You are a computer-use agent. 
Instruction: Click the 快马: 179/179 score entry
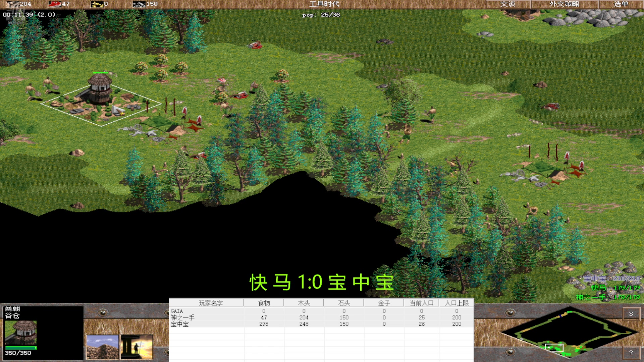coord(615,288)
